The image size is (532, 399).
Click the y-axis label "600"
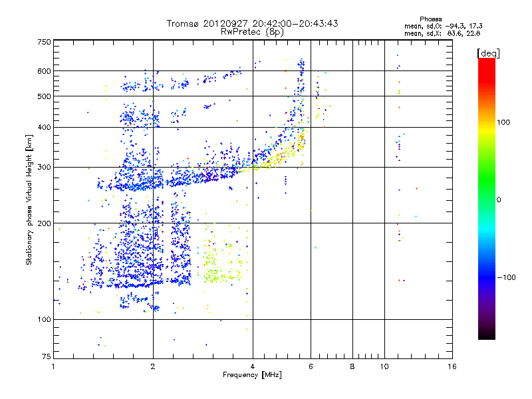pyautogui.click(x=44, y=71)
